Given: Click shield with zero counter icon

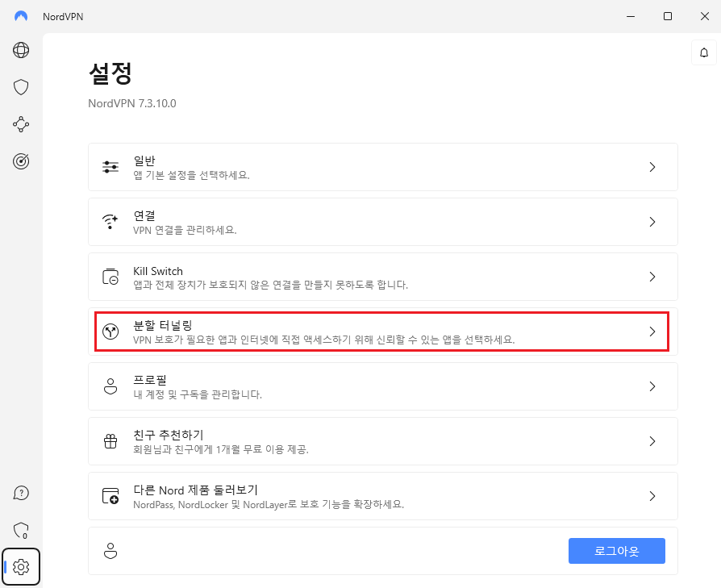Looking at the screenshot, I should [x=21, y=531].
